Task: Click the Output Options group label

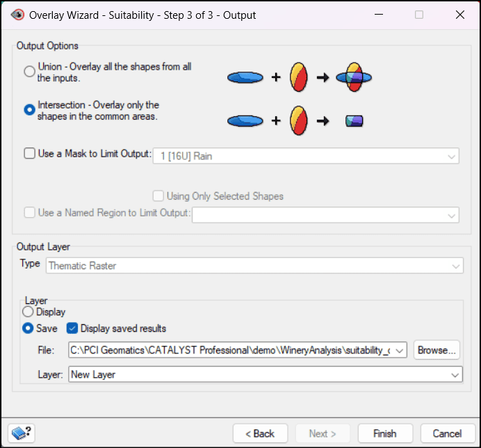Action: (x=47, y=46)
